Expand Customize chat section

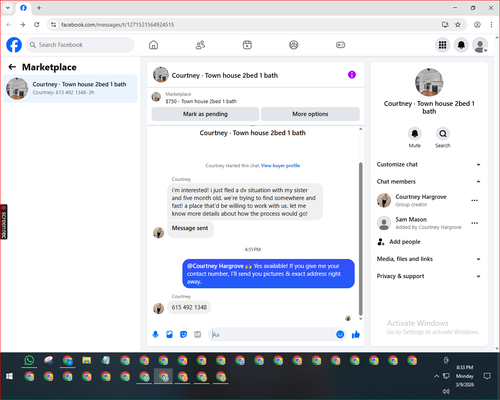click(429, 164)
